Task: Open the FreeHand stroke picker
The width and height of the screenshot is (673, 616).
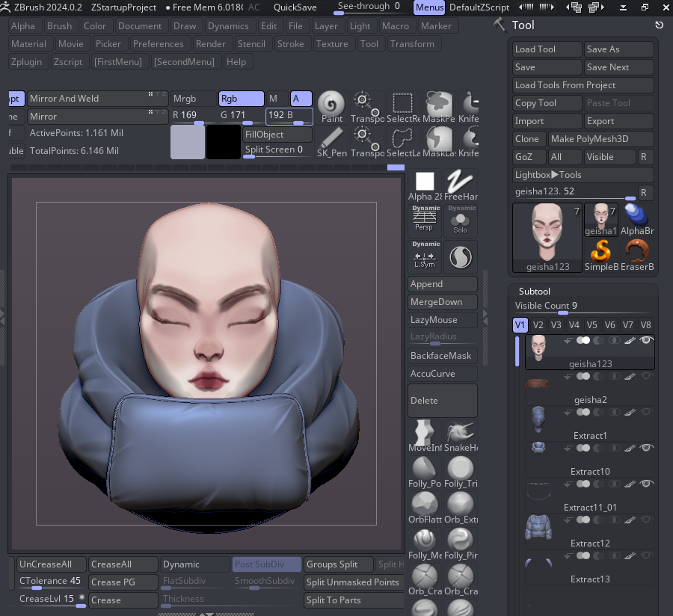Action: [x=461, y=182]
